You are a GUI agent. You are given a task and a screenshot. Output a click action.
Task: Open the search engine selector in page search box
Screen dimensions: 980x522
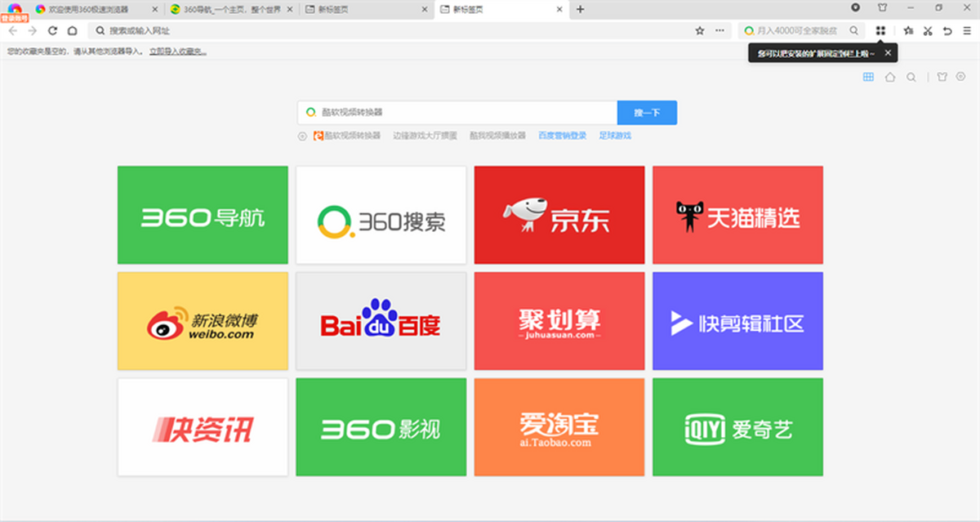point(310,112)
